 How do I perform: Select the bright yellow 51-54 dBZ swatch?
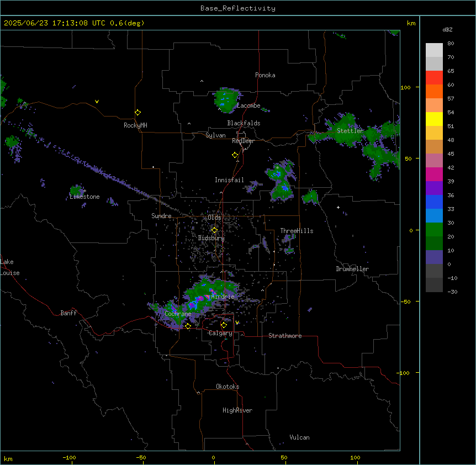pyautogui.click(x=434, y=119)
